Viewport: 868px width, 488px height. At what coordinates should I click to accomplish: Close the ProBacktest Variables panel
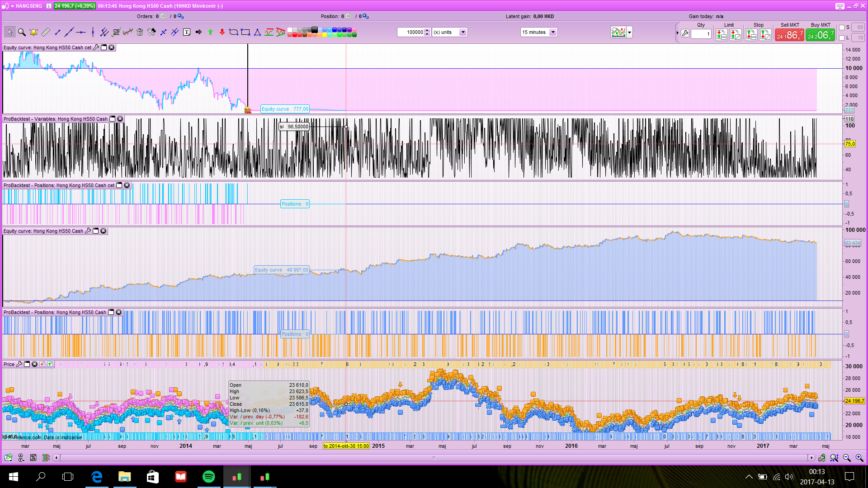[x=120, y=119]
